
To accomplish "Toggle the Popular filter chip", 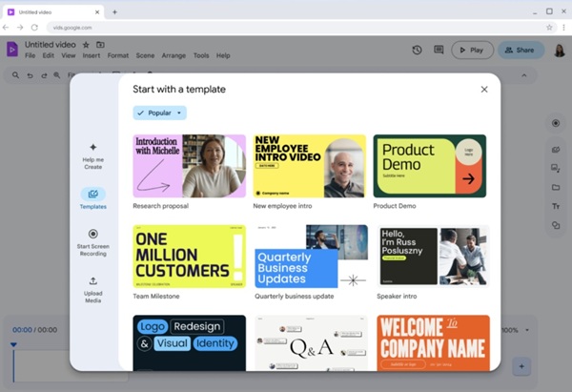I will click(x=160, y=113).
